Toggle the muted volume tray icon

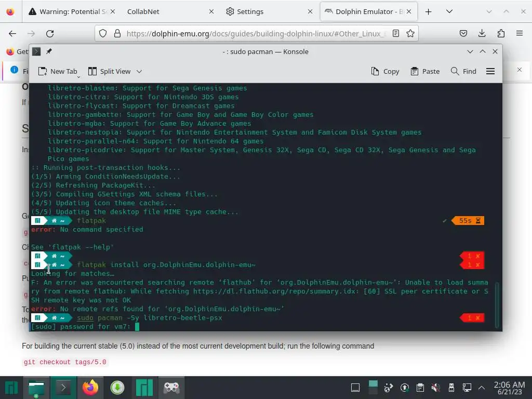click(x=436, y=388)
